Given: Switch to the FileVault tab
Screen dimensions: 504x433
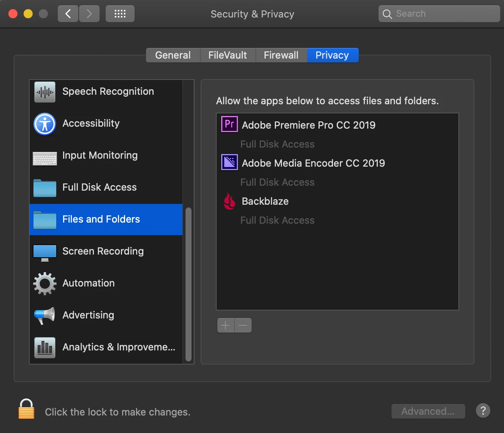Looking at the screenshot, I should [x=228, y=55].
